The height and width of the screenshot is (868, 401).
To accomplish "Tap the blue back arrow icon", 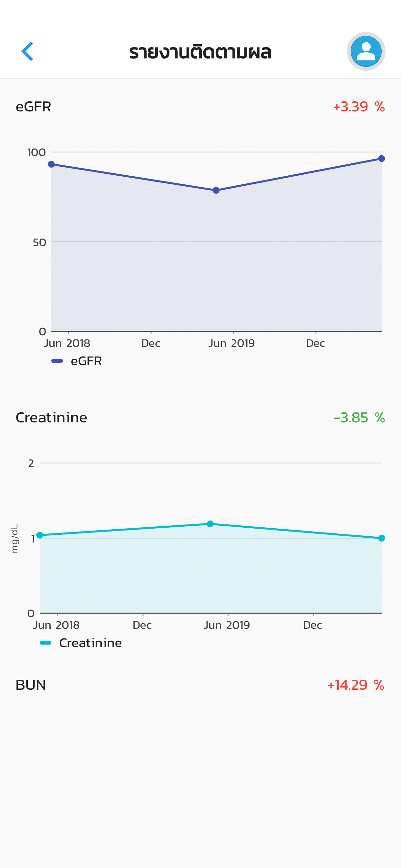I will (27, 51).
